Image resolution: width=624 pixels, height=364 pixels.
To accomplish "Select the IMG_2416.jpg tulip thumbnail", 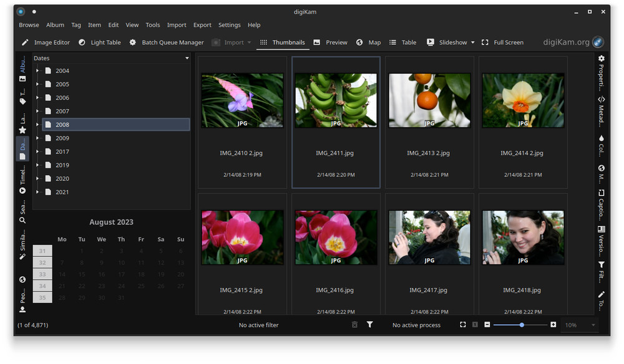I will [x=336, y=237].
